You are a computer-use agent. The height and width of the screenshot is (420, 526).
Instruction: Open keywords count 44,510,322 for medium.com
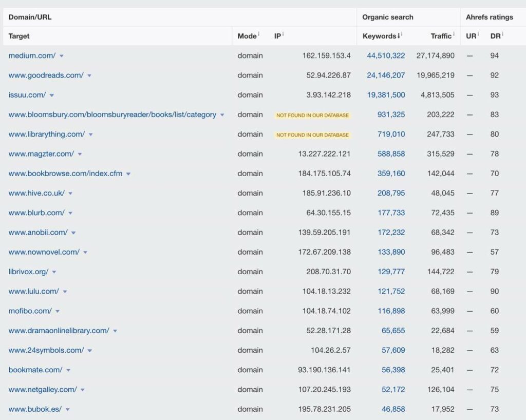386,55
